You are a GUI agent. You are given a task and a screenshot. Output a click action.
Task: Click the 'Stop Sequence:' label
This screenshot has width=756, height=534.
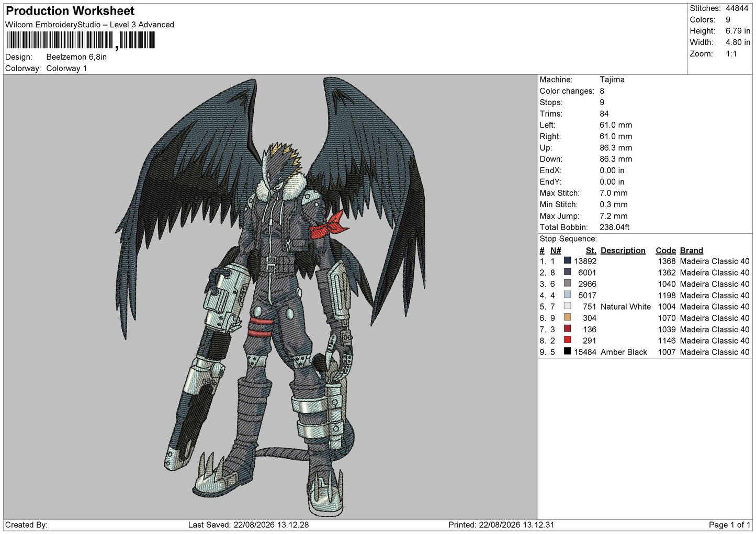tap(568, 239)
